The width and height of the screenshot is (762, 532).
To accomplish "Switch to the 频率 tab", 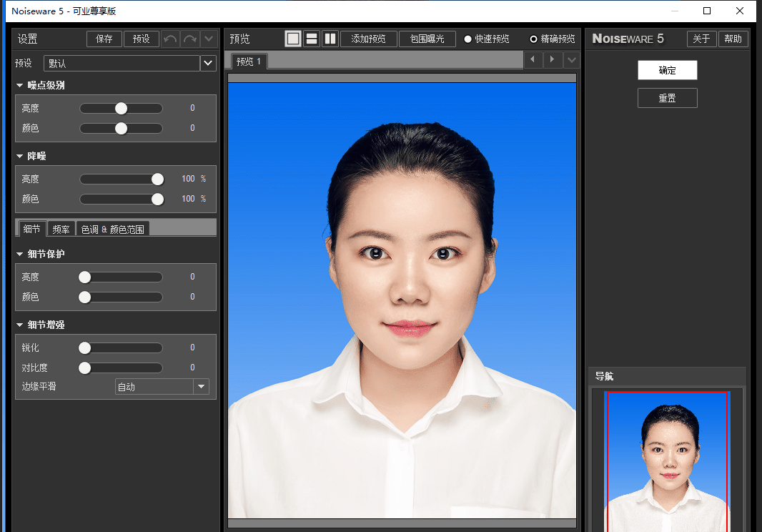I will tap(61, 230).
